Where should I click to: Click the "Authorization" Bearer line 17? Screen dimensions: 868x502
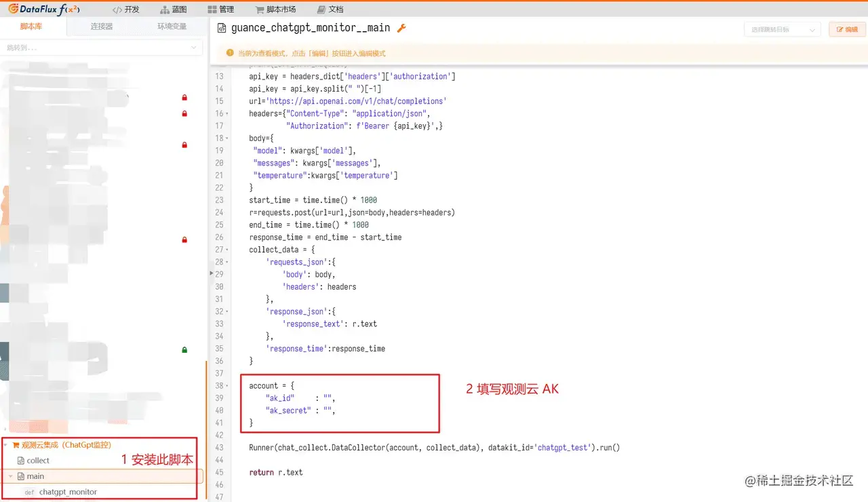tap(364, 126)
